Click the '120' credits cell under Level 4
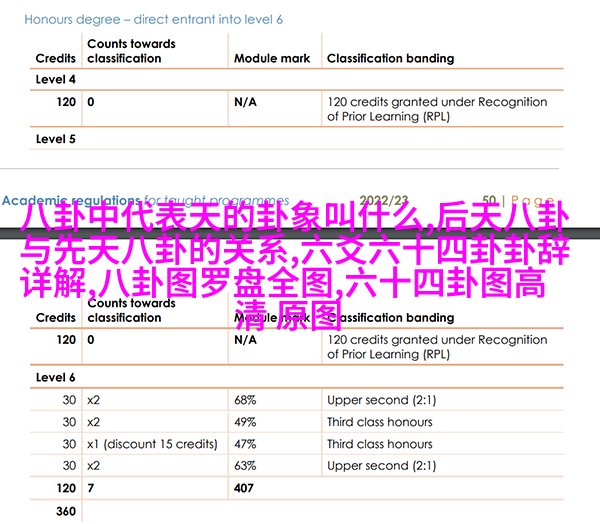 pyautogui.click(x=66, y=102)
